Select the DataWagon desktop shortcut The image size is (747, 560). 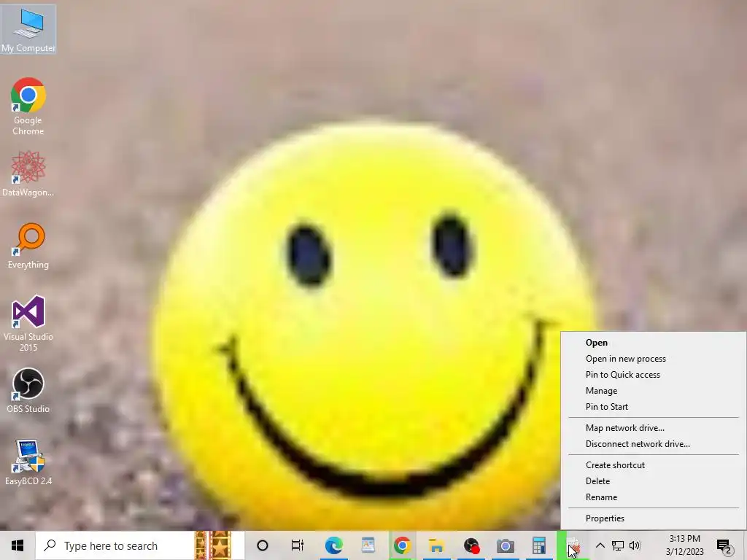coord(28,174)
